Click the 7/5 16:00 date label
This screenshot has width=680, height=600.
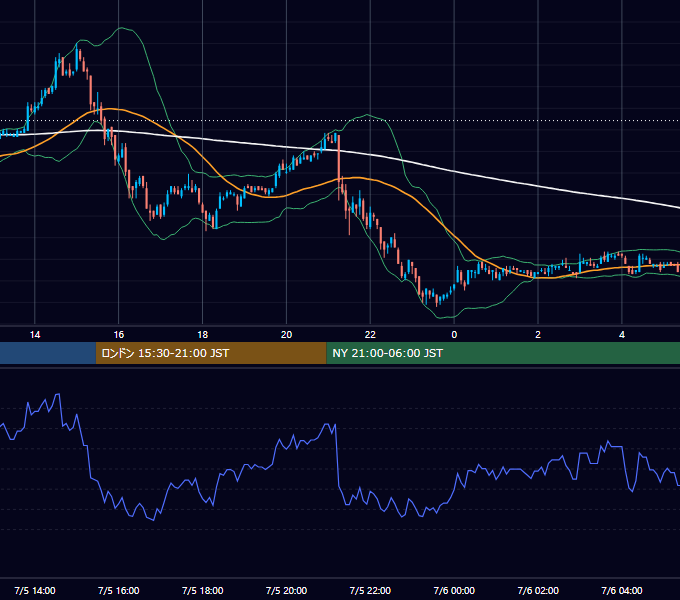118,590
